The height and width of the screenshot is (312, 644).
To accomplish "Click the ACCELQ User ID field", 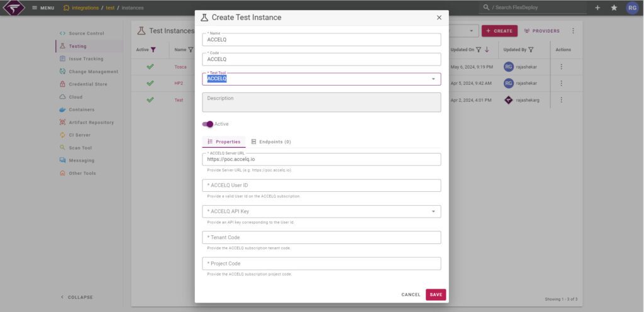I will click(x=321, y=185).
